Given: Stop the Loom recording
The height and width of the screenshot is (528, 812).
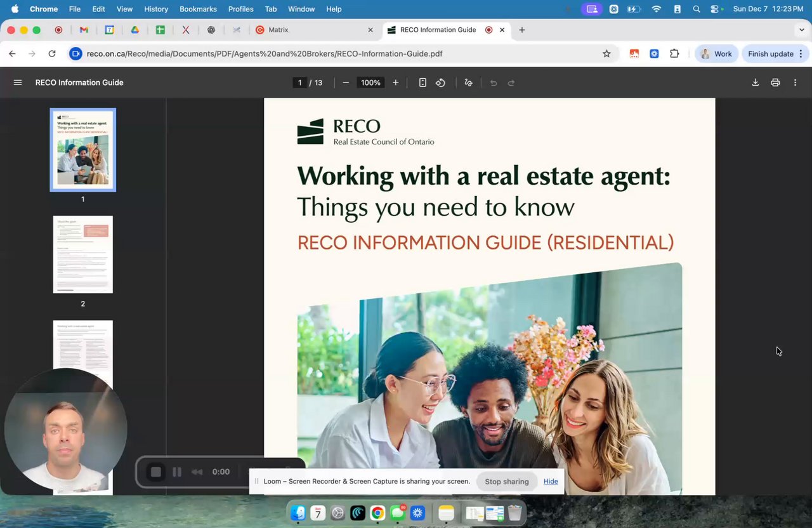Looking at the screenshot, I should tap(156, 472).
